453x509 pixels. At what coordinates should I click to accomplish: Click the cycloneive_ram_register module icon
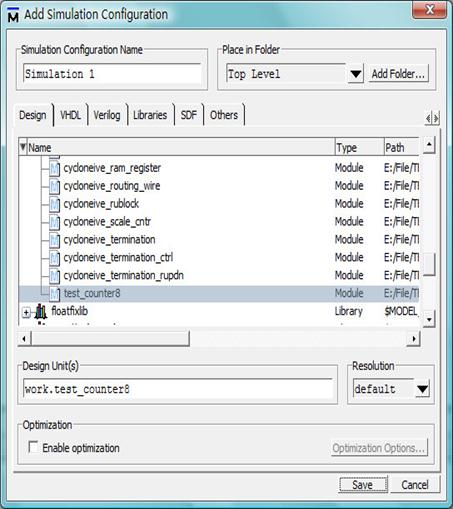click(54, 168)
